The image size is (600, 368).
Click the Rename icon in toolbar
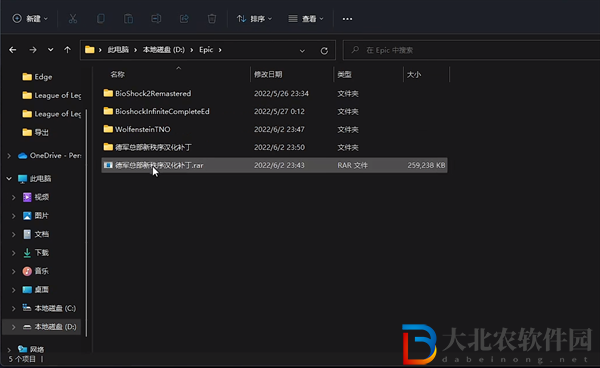coord(156,18)
